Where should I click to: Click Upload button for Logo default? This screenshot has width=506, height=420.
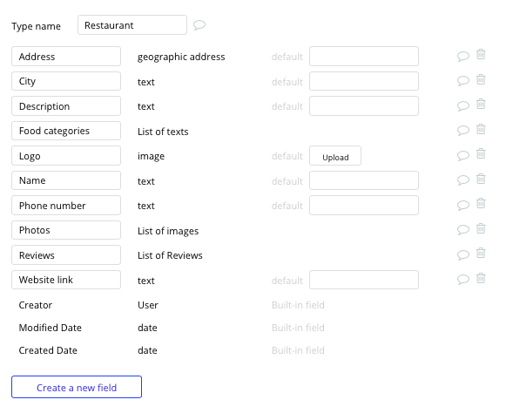pos(335,156)
